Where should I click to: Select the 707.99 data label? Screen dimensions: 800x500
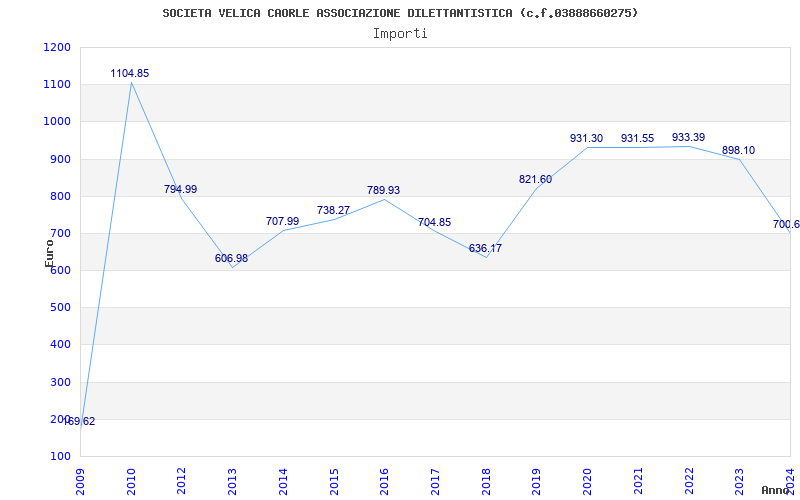click(282, 221)
